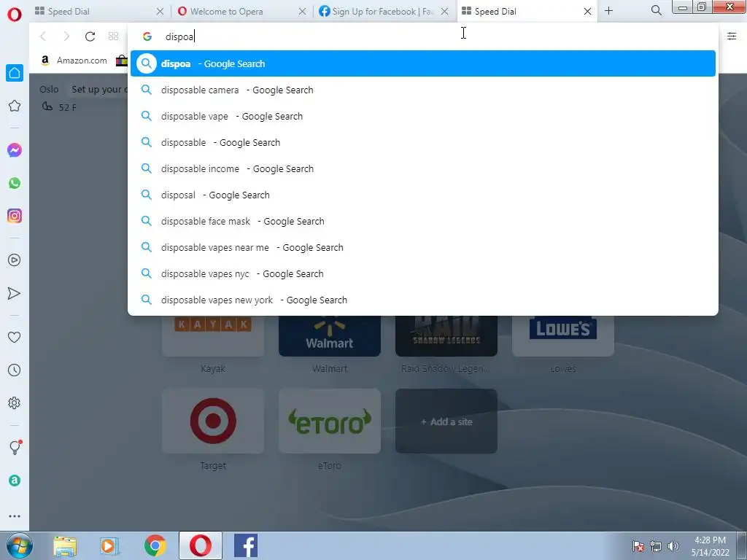Open the Start page grid icon
The image size is (747, 560).
click(x=113, y=36)
